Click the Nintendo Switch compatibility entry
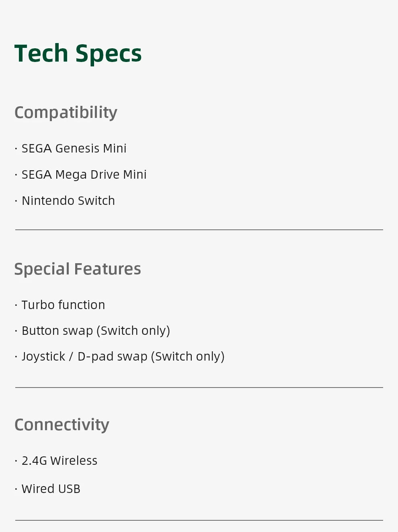Image resolution: width=398 pixels, height=532 pixels. 68,201
